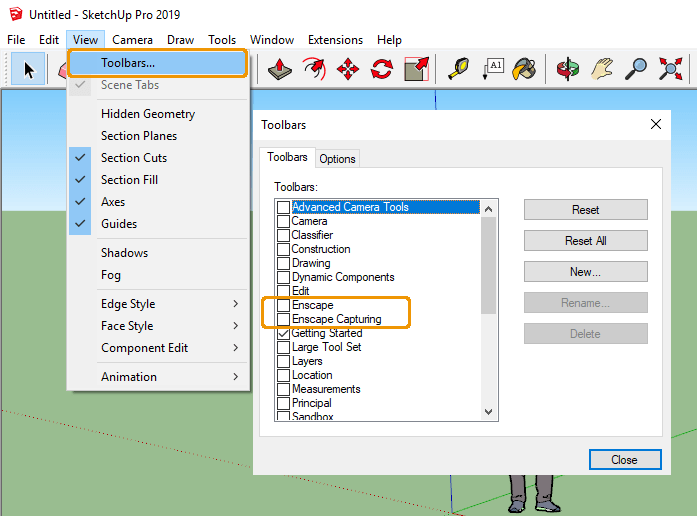This screenshot has height=516, width=697.
Task: Close the Toolbars dialog with X
Action: (656, 124)
